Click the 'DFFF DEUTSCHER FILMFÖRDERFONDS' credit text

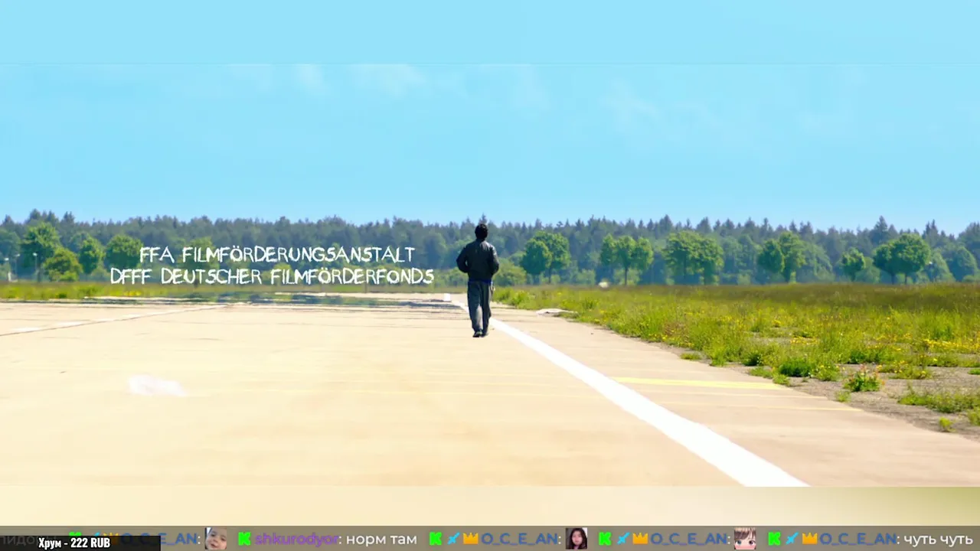tap(273, 276)
